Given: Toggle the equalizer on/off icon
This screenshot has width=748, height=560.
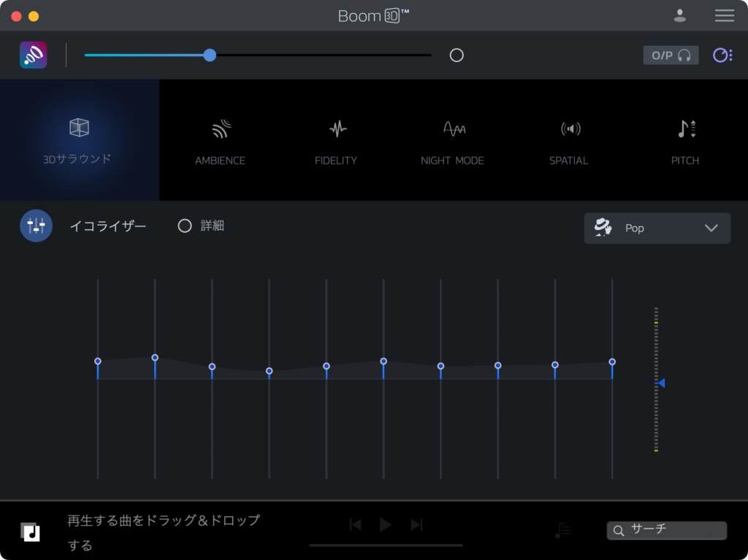Looking at the screenshot, I should [36, 226].
